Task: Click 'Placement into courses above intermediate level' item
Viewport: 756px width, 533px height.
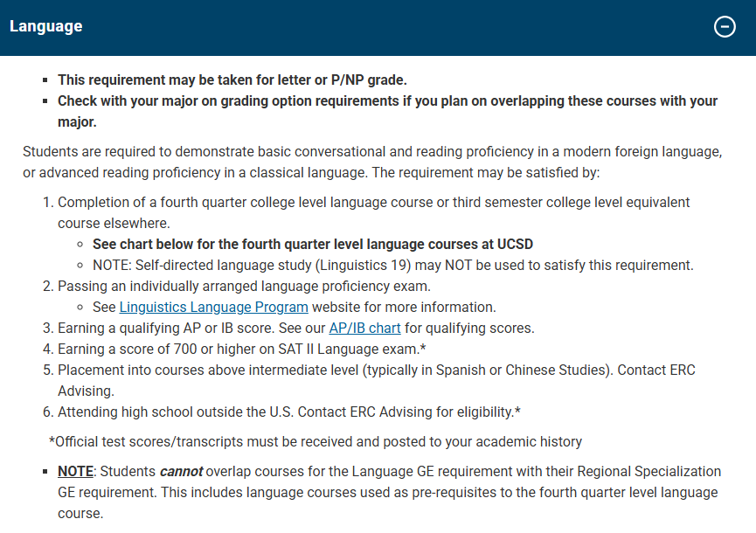Action: [x=376, y=370]
